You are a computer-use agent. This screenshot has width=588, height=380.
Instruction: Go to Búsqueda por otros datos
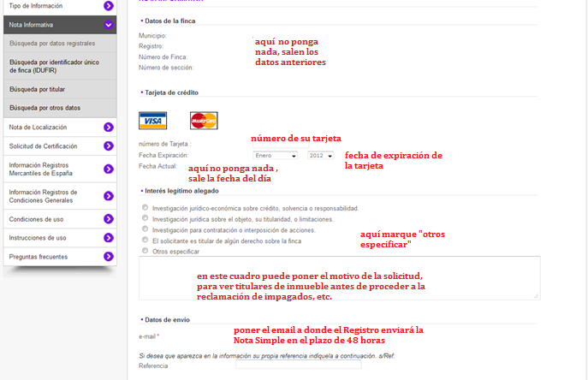pyautogui.click(x=45, y=108)
